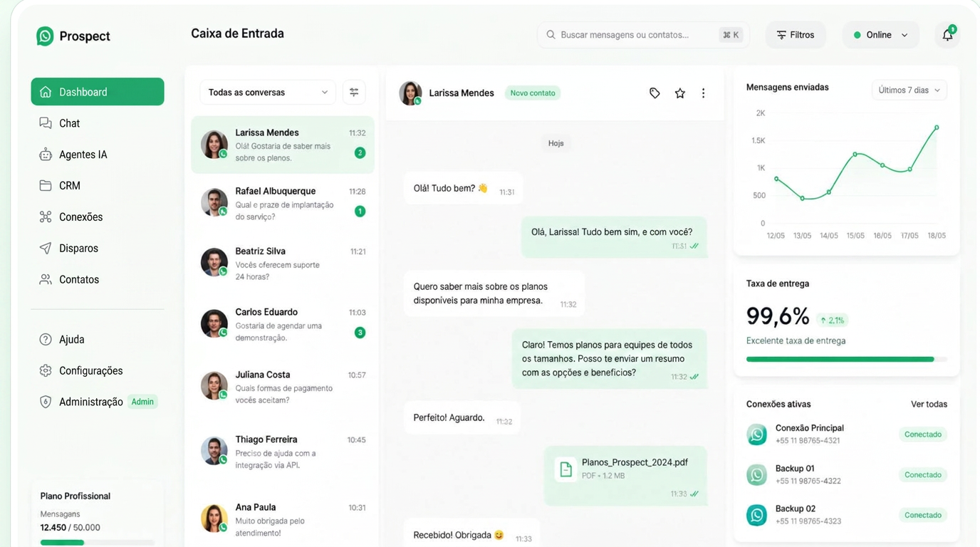The image size is (980, 547).
Task: Open the notifications bell
Action: point(947,35)
